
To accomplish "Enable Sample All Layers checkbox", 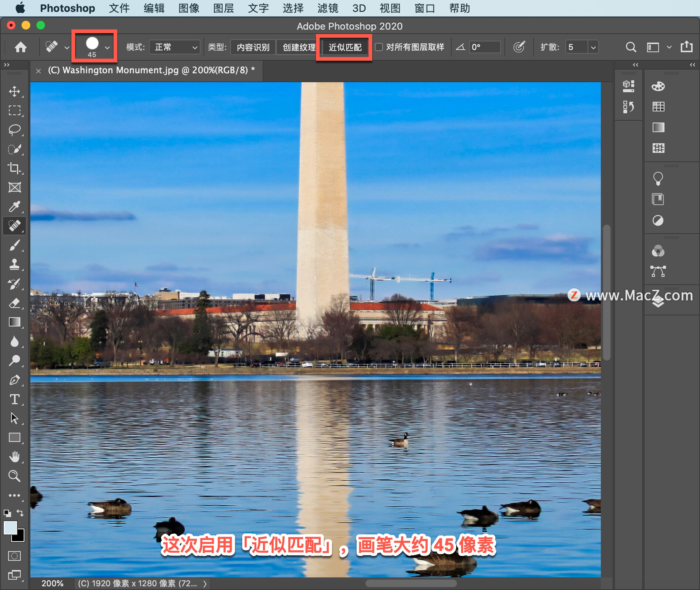I will (379, 47).
